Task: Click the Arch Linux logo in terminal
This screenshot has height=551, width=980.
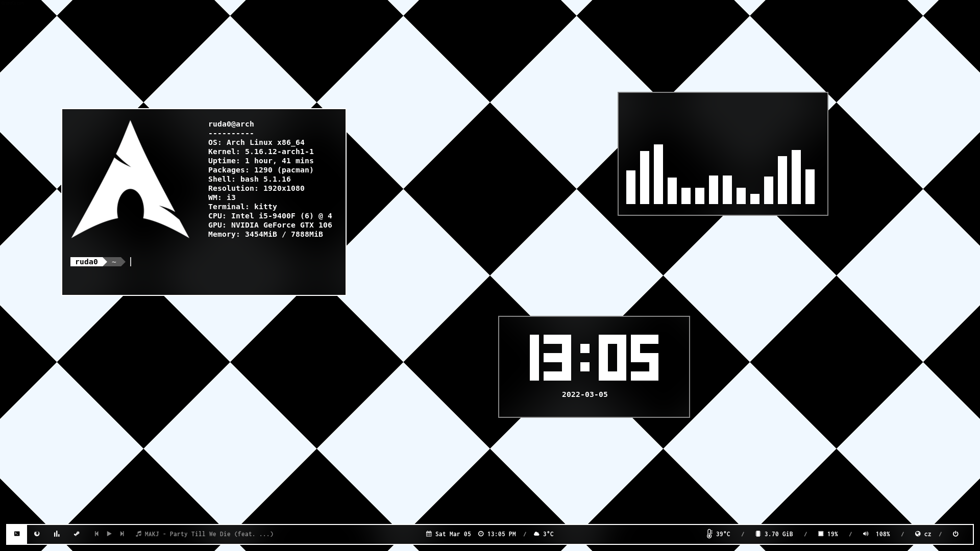Action: pyautogui.click(x=130, y=179)
